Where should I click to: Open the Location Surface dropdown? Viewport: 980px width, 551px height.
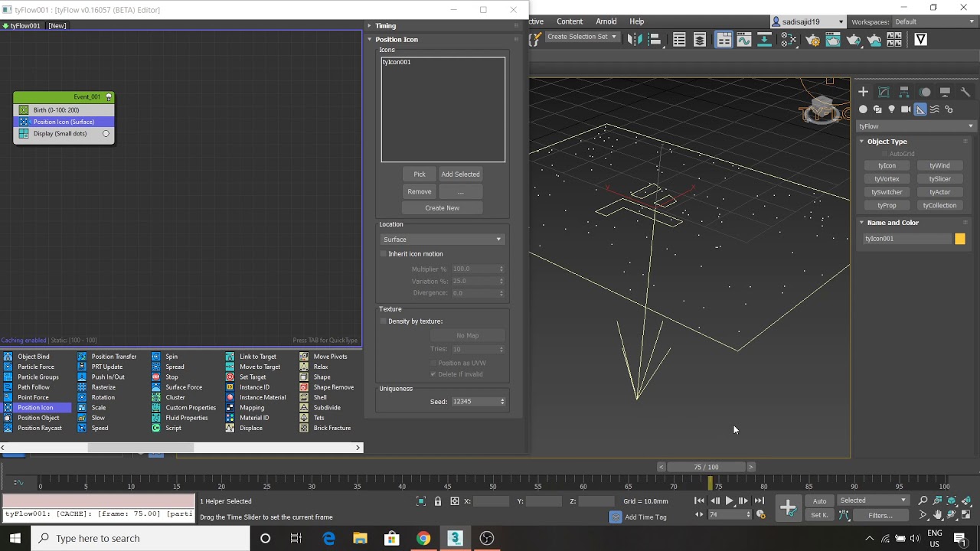click(x=443, y=240)
